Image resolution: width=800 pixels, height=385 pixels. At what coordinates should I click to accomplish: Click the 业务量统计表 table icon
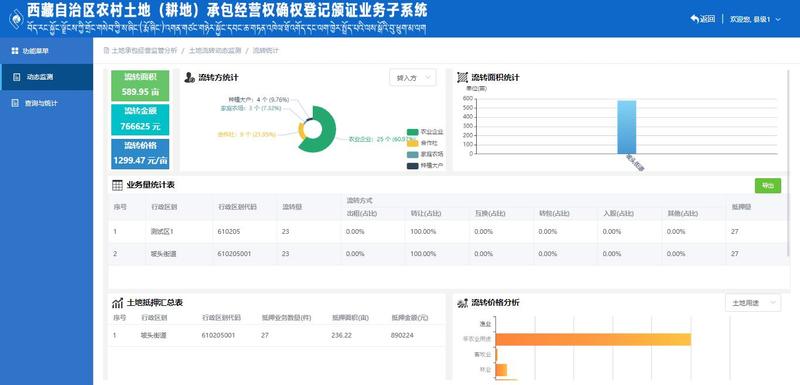pos(117,185)
